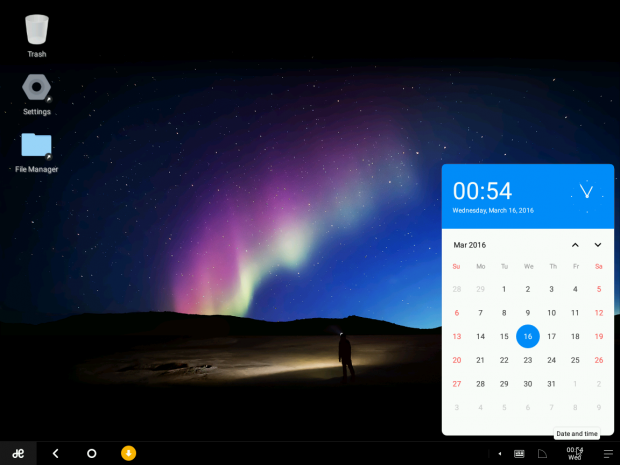Select March 10 in the calendar
Screen dimensions: 620x465
[x=551, y=313]
